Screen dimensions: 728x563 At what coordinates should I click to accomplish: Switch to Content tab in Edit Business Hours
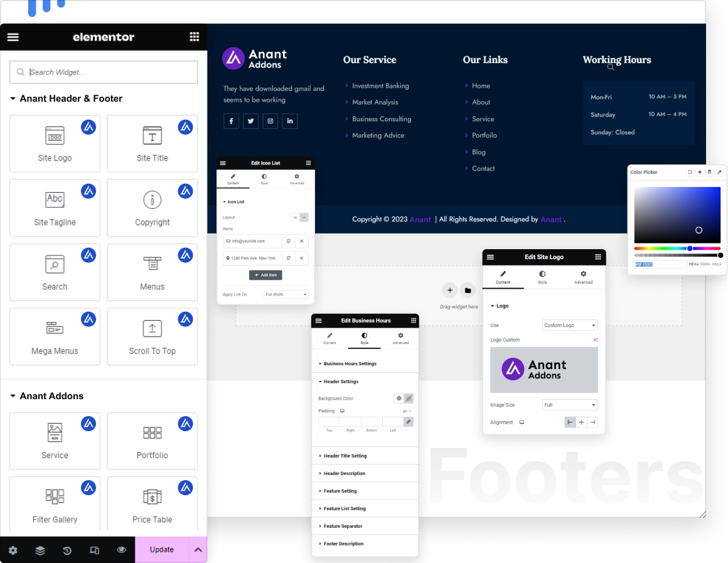[329, 339]
